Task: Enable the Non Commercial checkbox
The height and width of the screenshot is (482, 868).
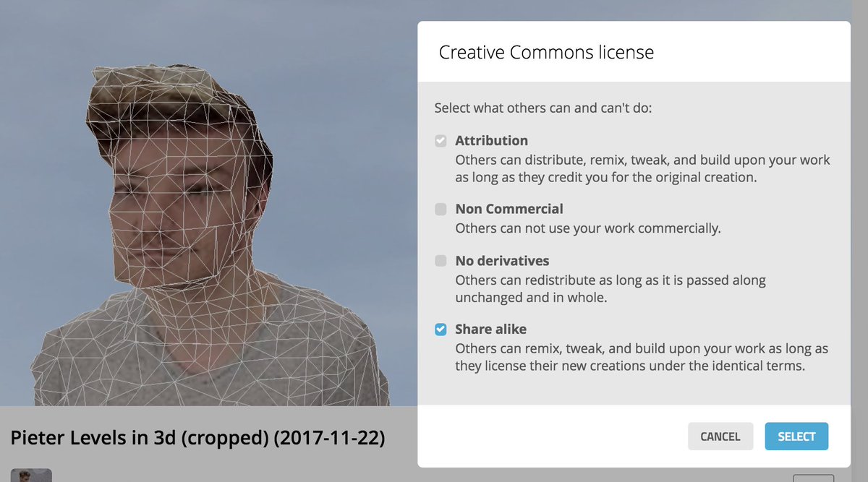Action: tap(441, 210)
